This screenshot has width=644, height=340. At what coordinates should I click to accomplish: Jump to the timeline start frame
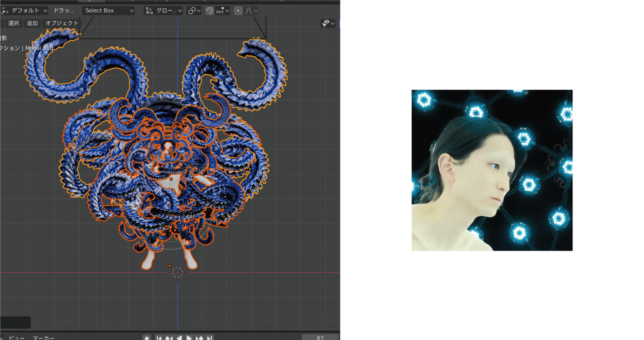coord(159,338)
